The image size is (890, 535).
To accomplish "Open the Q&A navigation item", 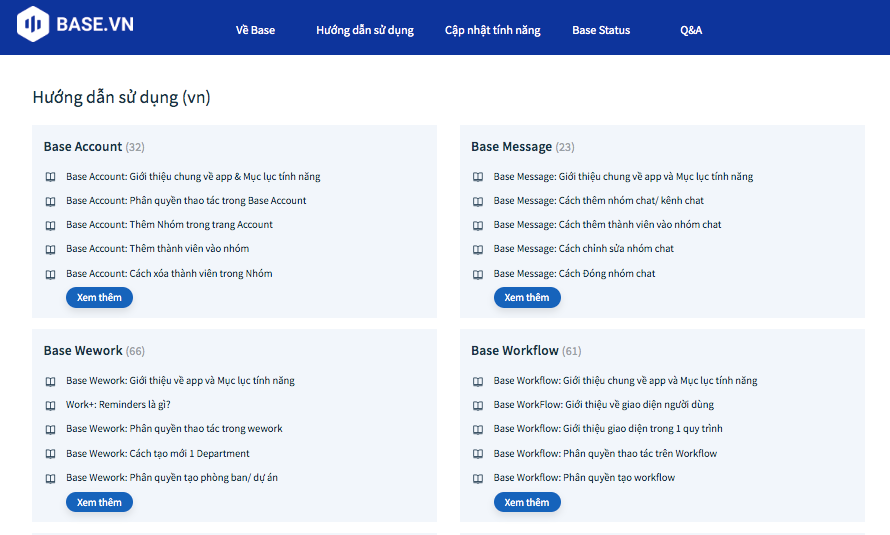I will (691, 30).
